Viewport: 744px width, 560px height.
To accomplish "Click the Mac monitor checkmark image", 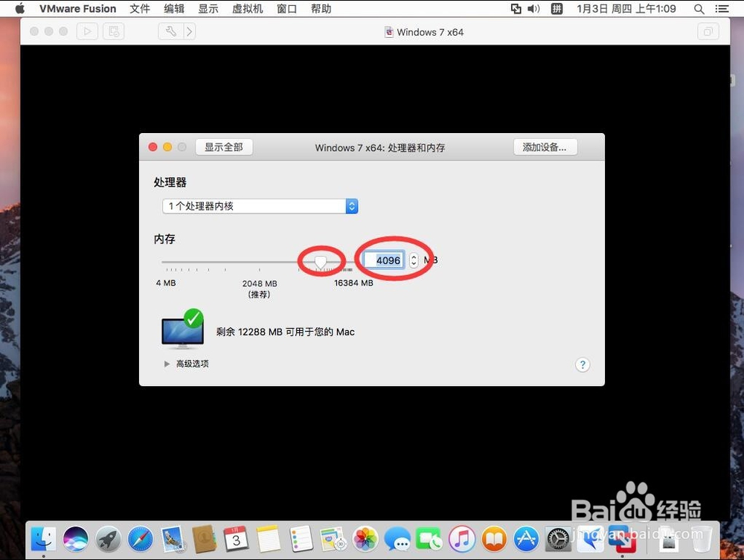I will pos(183,329).
